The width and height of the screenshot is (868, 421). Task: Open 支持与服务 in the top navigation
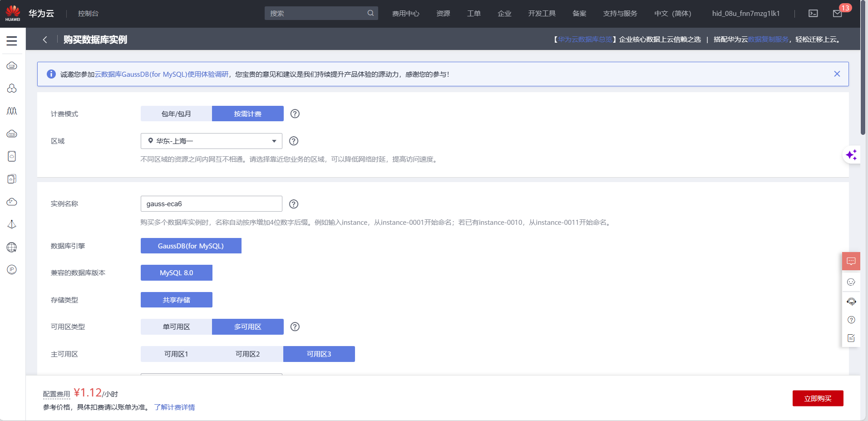620,13
